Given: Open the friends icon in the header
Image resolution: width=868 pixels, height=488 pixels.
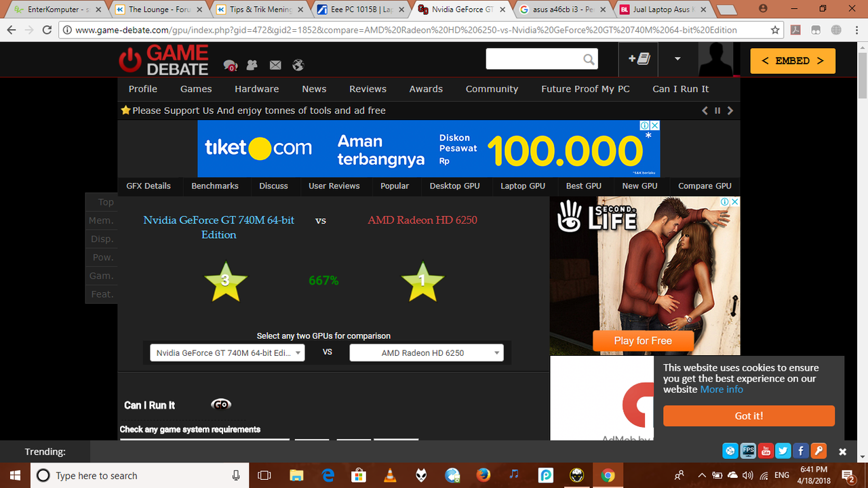Looking at the screenshot, I should (x=252, y=65).
